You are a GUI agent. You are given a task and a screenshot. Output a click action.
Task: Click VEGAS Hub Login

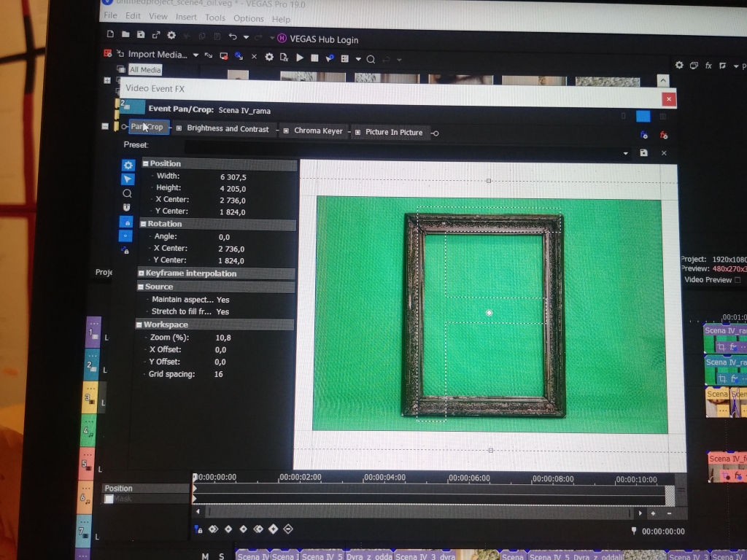pos(323,39)
